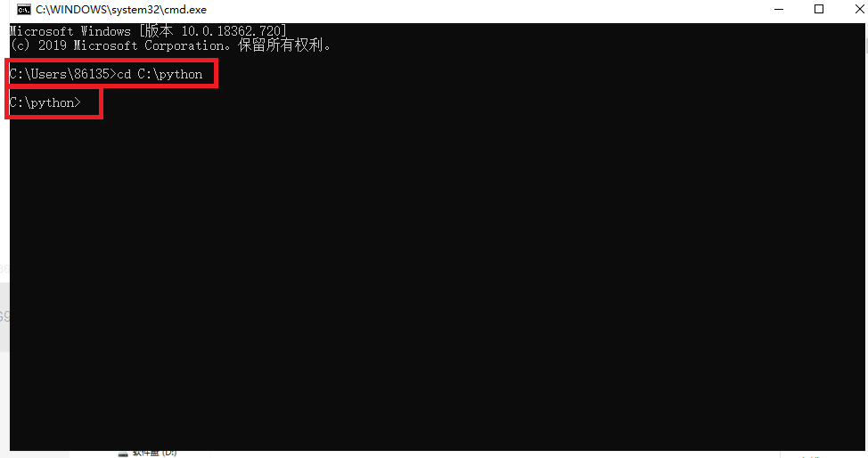Screen dimensions: 868x458
Task: Click the 保留所有权利 text in console
Action: click(280, 45)
